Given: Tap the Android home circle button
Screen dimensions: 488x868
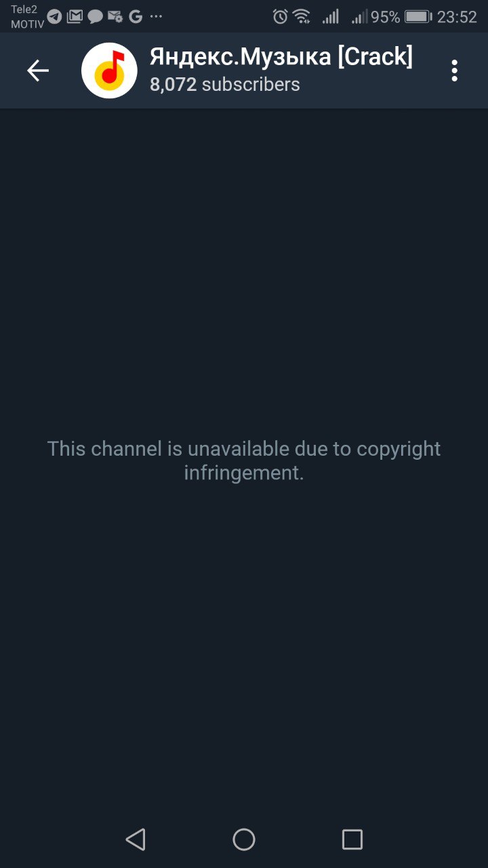Looking at the screenshot, I should point(244,840).
